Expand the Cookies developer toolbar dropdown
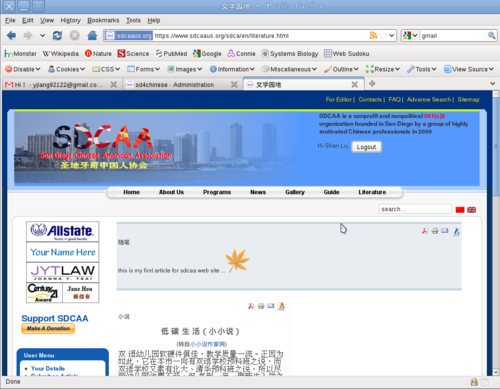Viewport: 500px width, 389px height. [x=67, y=69]
